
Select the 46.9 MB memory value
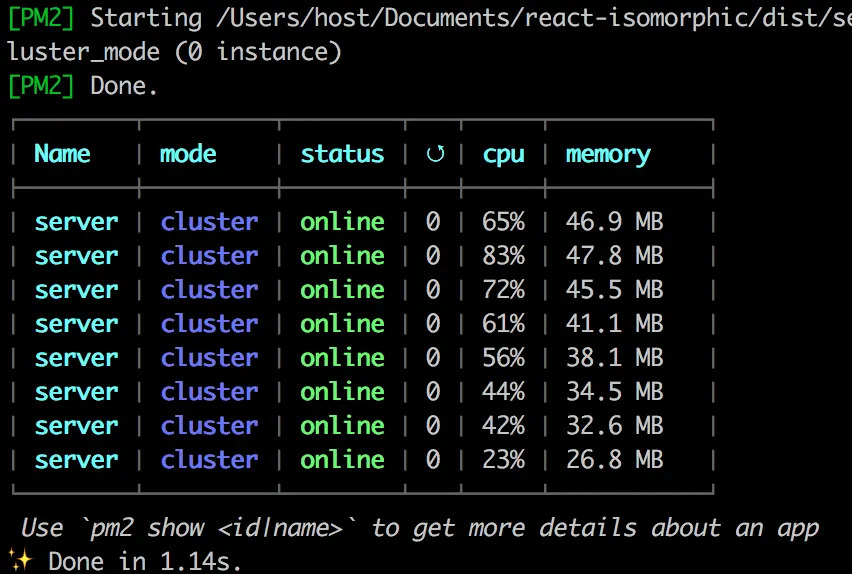[x=615, y=222]
